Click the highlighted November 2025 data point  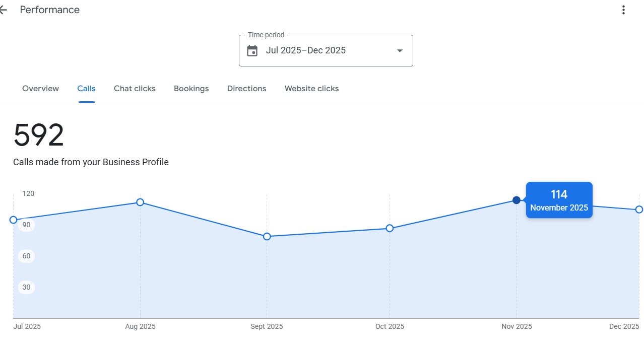(x=517, y=200)
